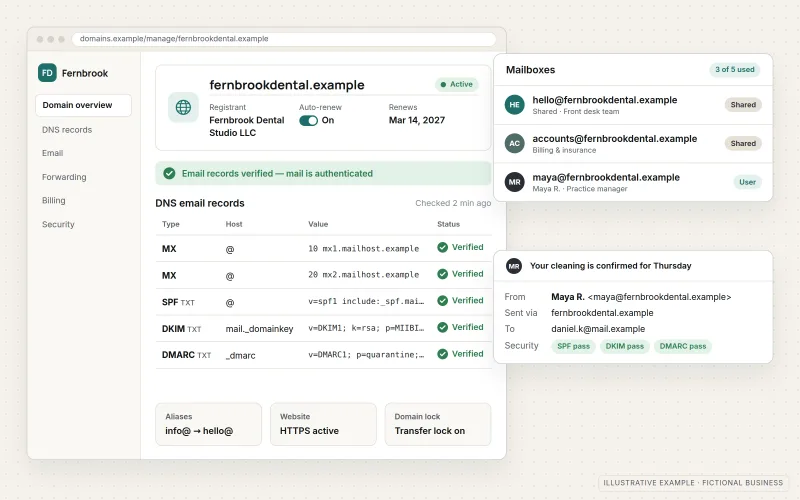Click the Mar 14, 2027 renewal date
The width and height of the screenshot is (800, 500).
[417, 120]
